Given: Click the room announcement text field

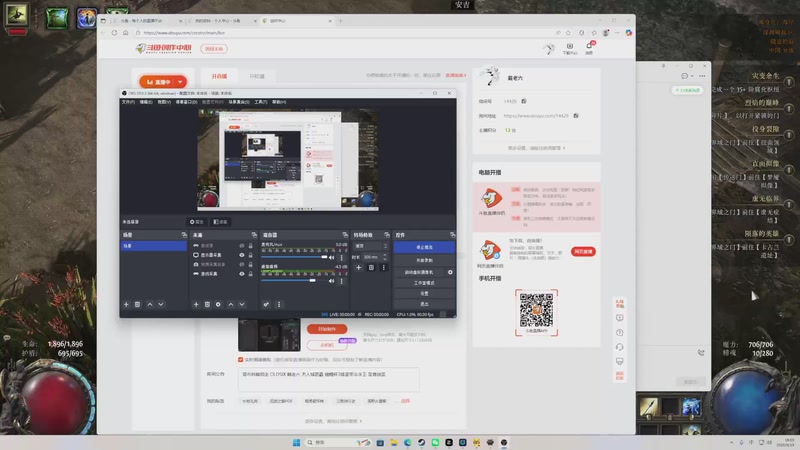Looking at the screenshot, I should (329, 380).
